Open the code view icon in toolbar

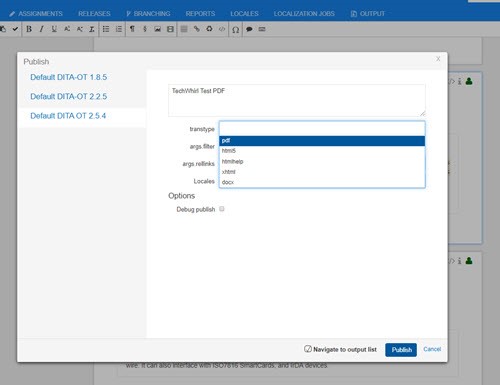pos(222,29)
